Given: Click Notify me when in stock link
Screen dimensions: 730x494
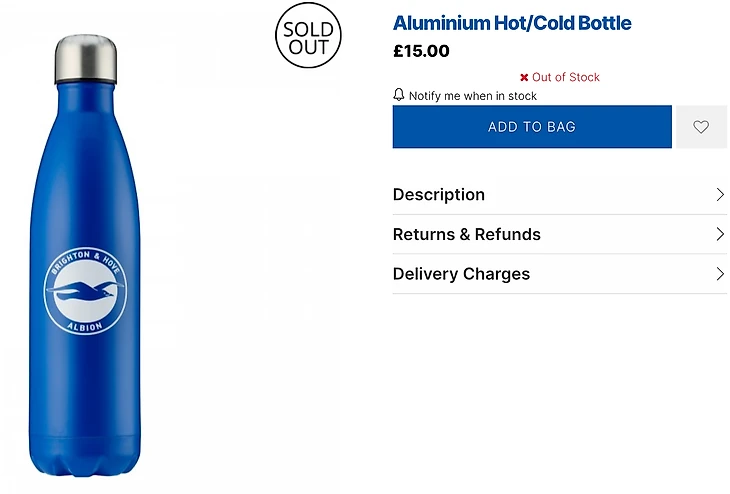Looking at the screenshot, I should (473, 96).
